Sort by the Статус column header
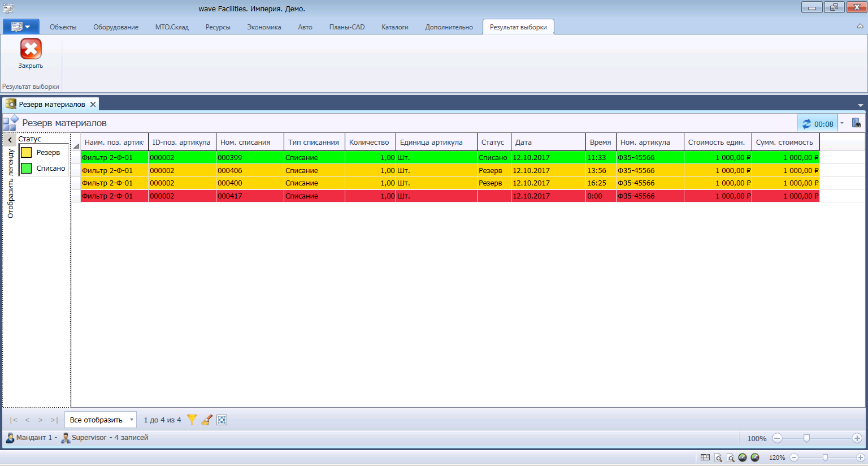 (494, 143)
